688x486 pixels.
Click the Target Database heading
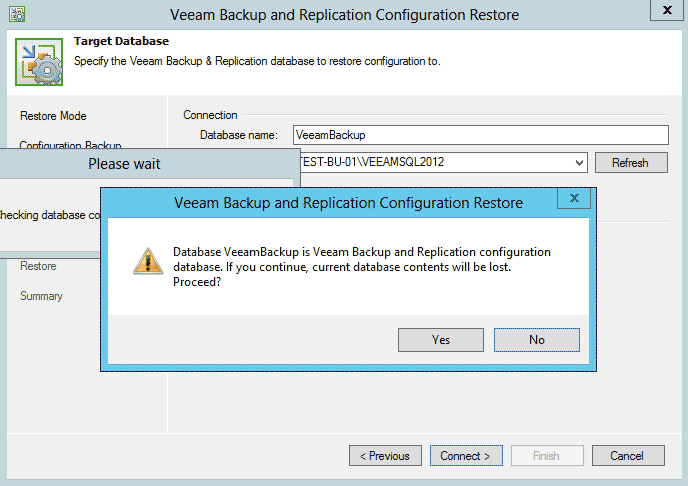tap(122, 41)
